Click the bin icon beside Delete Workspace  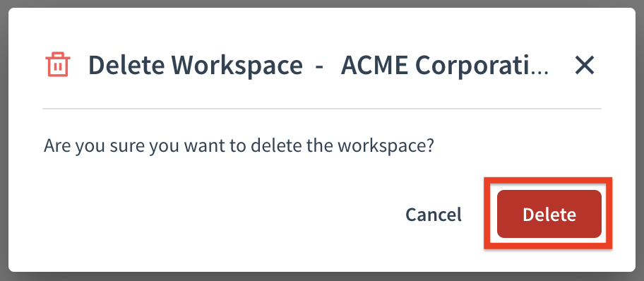click(x=58, y=64)
